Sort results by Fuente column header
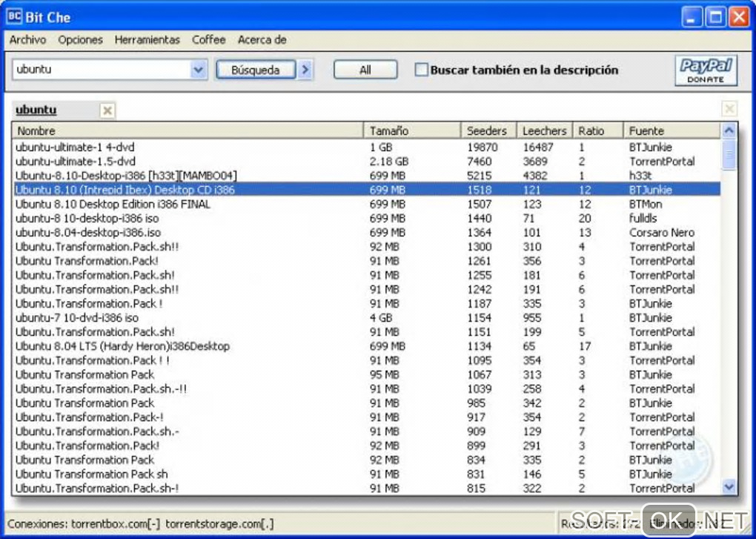The height and width of the screenshot is (539, 756). (672, 130)
